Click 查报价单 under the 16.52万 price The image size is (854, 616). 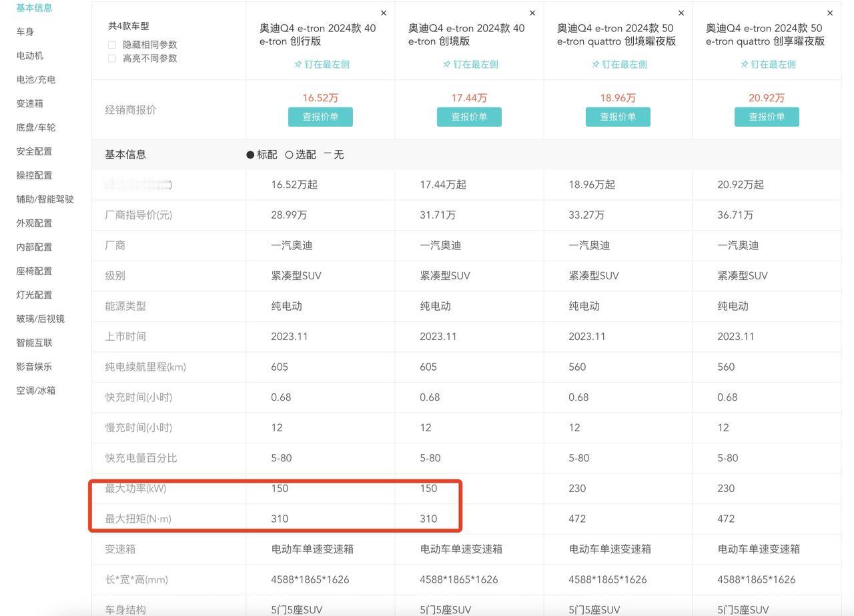pyautogui.click(x=320, y=117)
